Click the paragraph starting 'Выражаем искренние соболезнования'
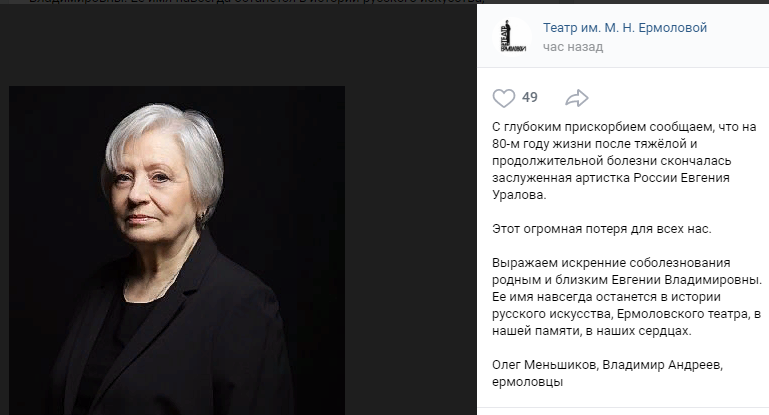769x415 pixels. [x=627, y=297]
